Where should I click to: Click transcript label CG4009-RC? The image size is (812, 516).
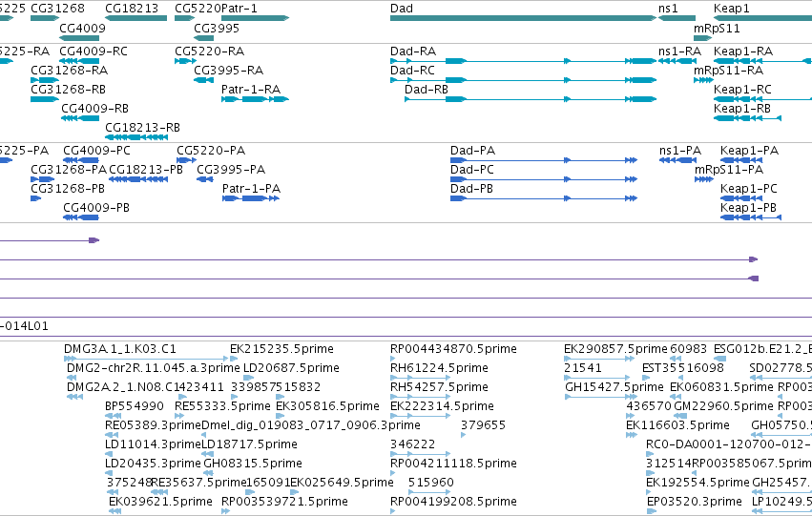(x=94, y=52)
